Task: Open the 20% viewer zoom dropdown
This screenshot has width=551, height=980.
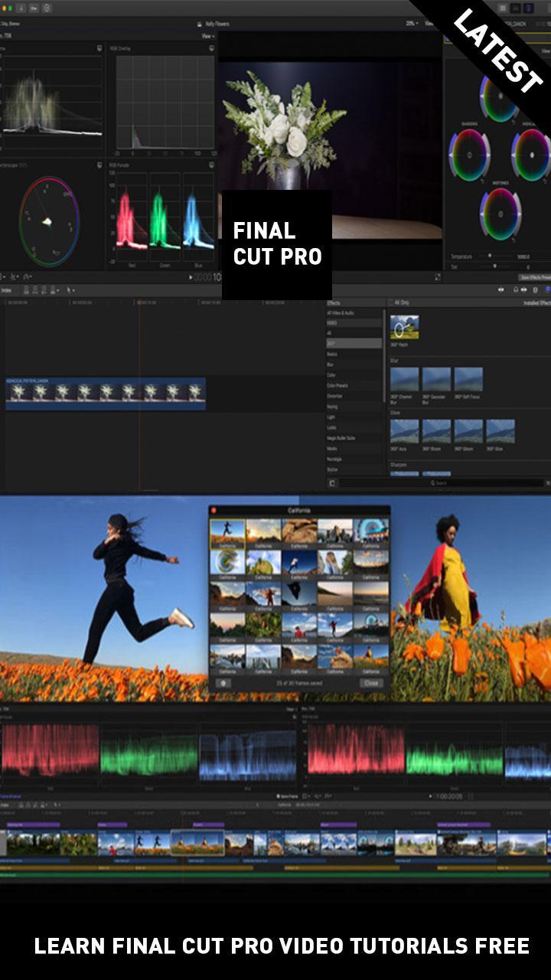Action: pyautogui.click(x=412, y=24)
